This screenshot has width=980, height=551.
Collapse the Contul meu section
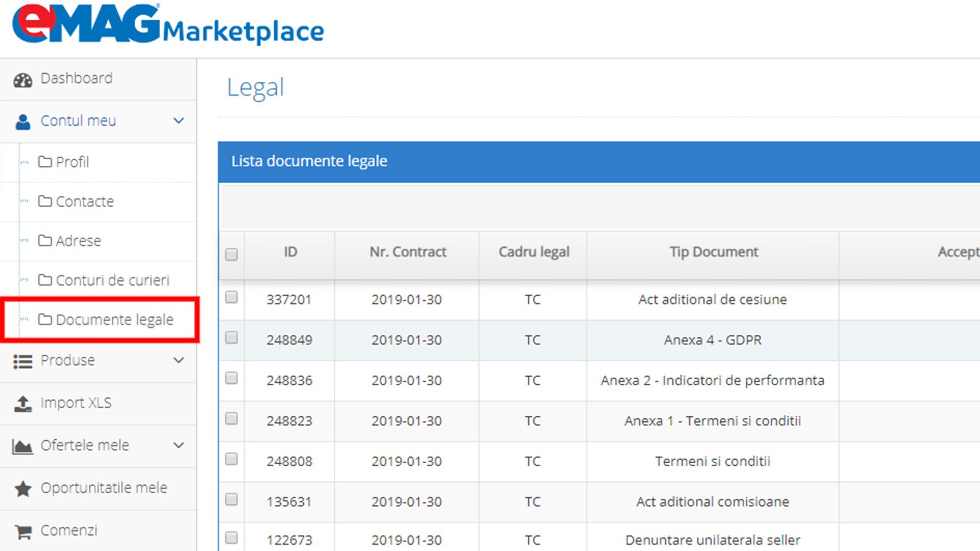(178, 121)
